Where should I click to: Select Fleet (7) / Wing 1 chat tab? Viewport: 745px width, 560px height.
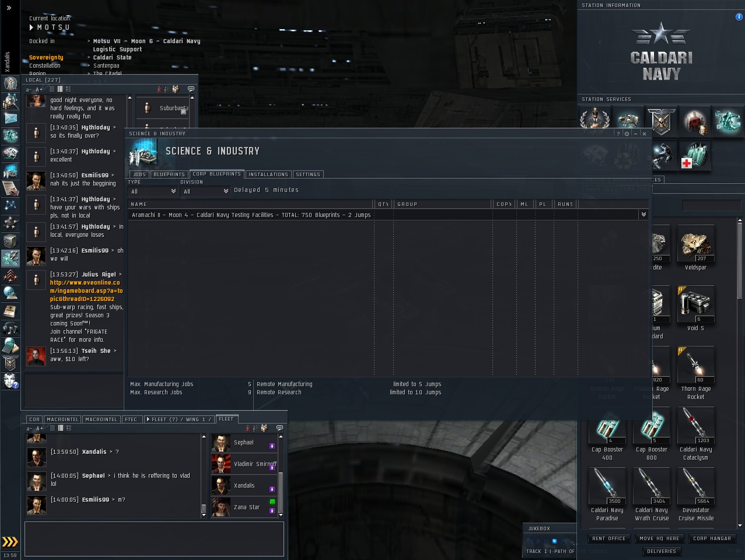(179, 419)
